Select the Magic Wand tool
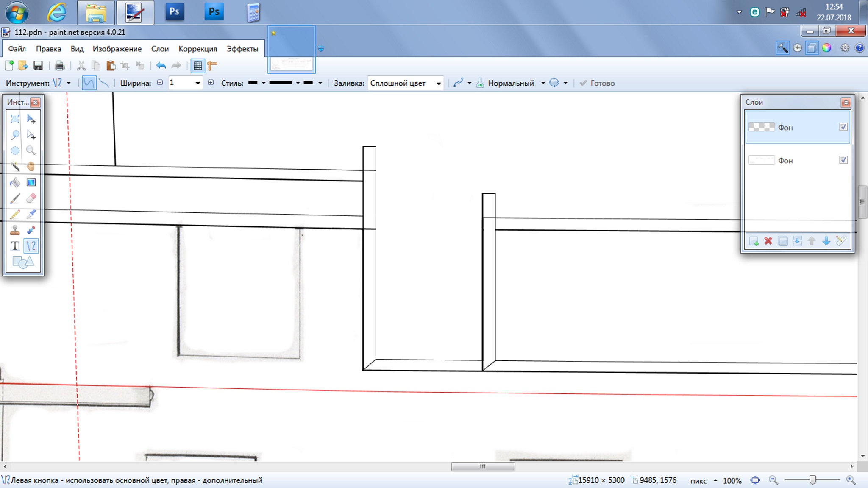 15,166
